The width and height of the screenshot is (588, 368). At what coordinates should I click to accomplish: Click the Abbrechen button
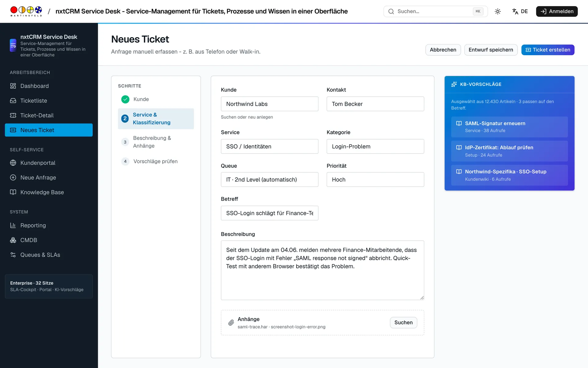click(x=443, y=50)
